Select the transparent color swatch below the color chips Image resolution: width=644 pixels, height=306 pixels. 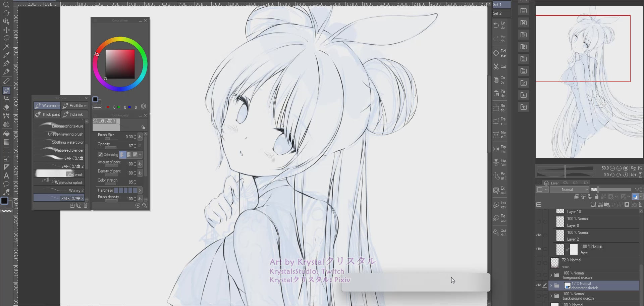coord(97,107)
